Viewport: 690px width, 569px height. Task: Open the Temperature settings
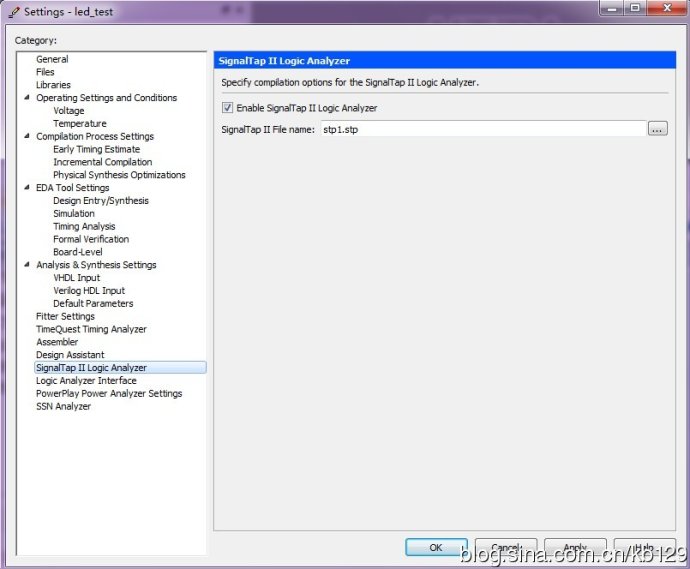click(x=80, y=123)
